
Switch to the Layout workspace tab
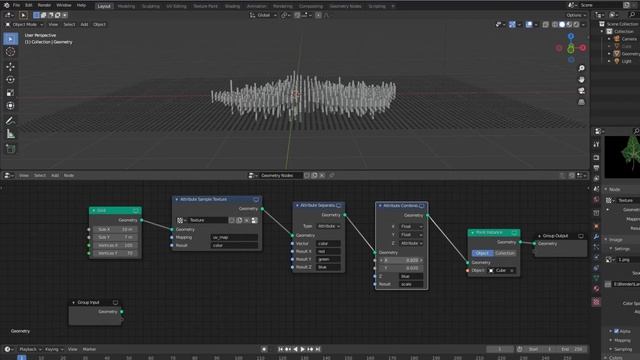pyautogui.click(x=104, y=6)
